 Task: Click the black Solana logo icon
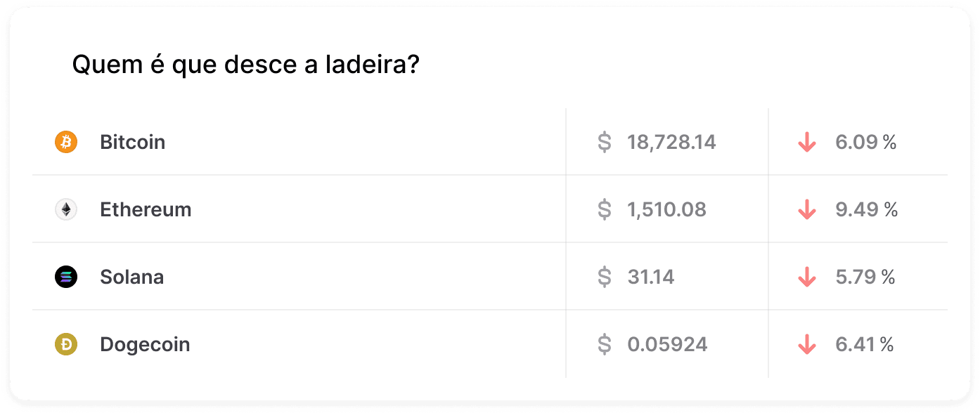(x=66, y=277)
